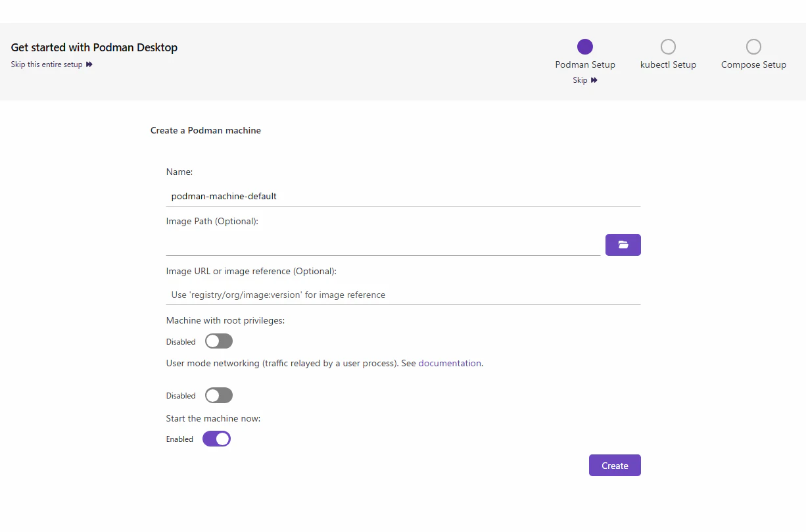Click Skip under Podman Setup
The height and width of the screenshot is (532, 806).
pyautogui.click(x=580, y=80)
